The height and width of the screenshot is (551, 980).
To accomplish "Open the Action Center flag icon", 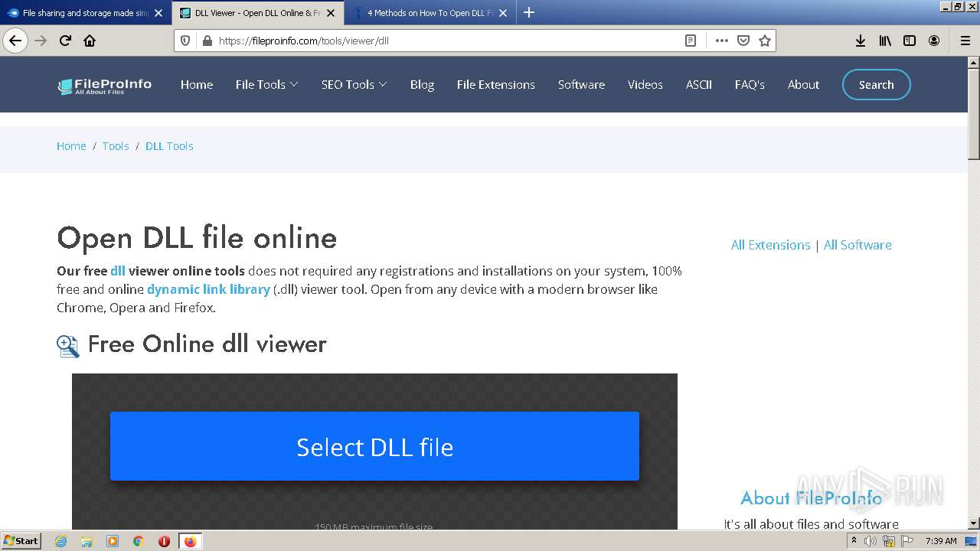I will (906, 541).
